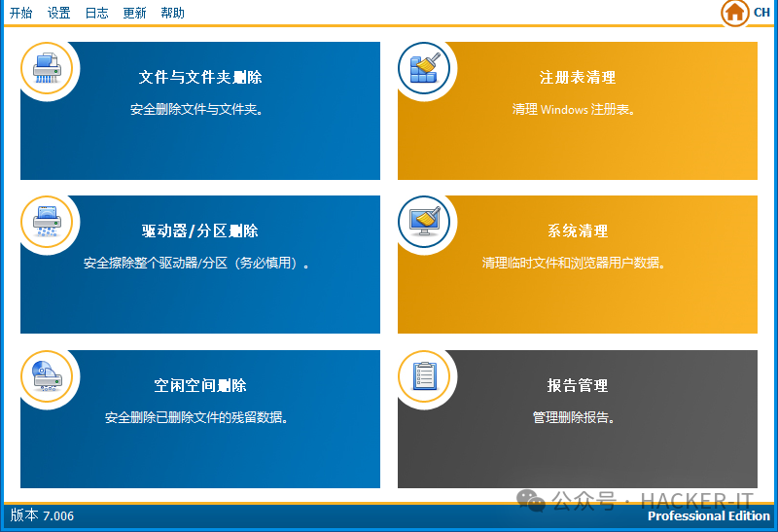Open the 注册表清理 tile title
Screen dimensions: 778x532
(x=578, y=77)
